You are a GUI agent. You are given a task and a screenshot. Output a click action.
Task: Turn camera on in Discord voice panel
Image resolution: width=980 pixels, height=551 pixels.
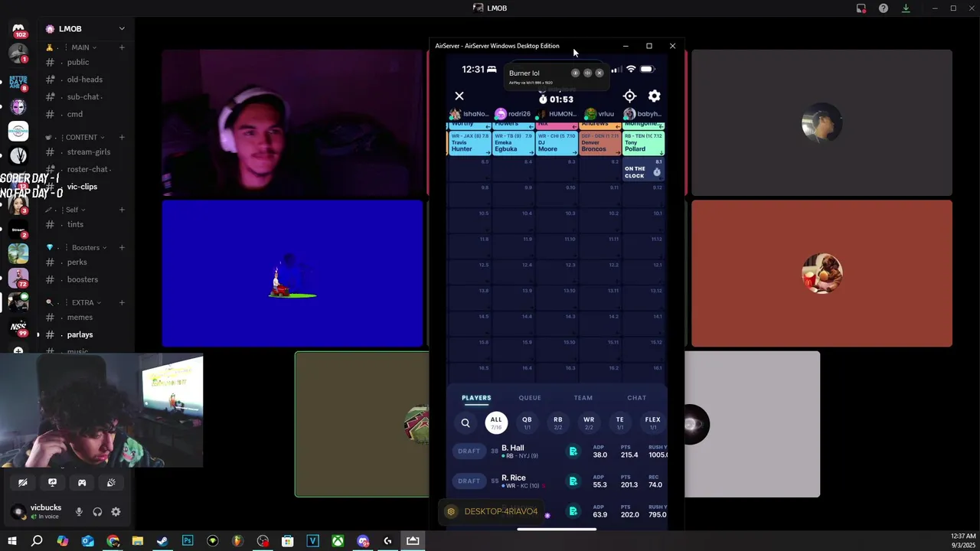click(x=23, y=483)
